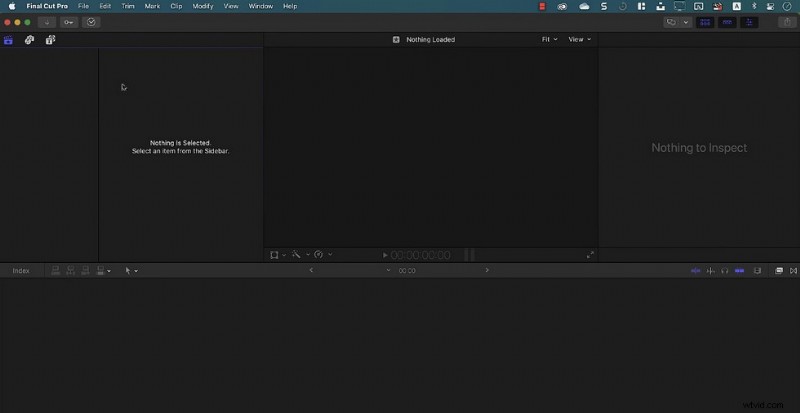Viewport: 800px width, 413px height.
Task: Open the Transitions browser icon
Action: click(793, 271)
